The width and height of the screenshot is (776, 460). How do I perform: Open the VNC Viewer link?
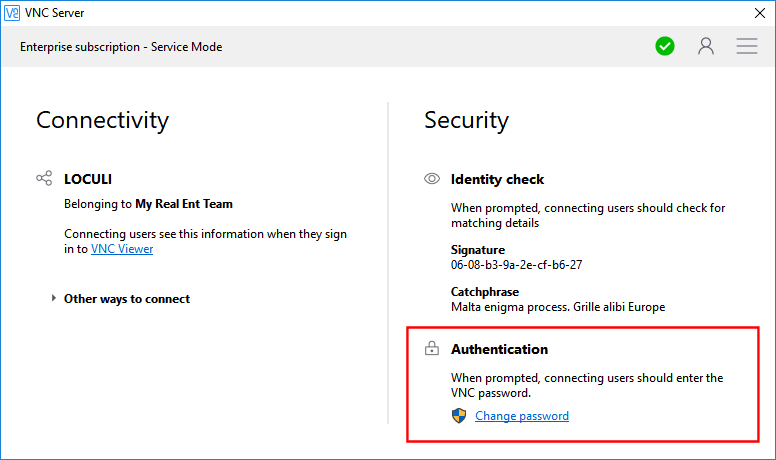[x=122, y=249]
